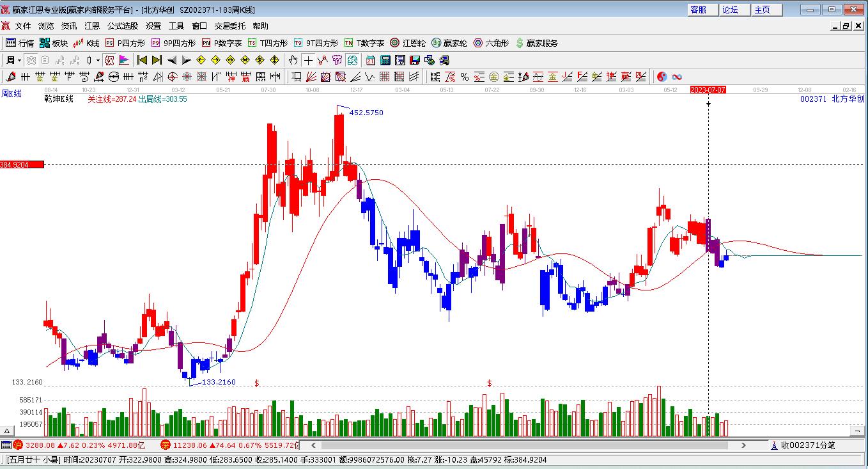Click the pencil draw tool icon
868x469 pixels.
(x=11, y=77)
